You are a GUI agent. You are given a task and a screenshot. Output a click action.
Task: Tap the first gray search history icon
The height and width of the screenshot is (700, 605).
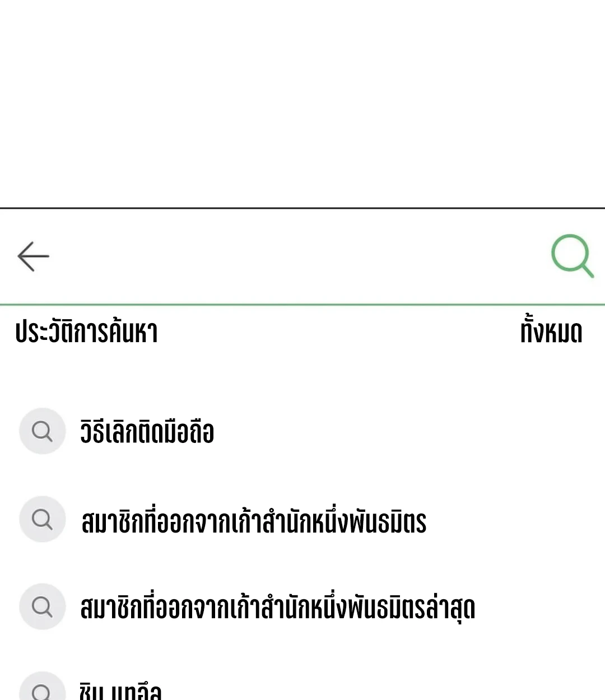point(43,431)
